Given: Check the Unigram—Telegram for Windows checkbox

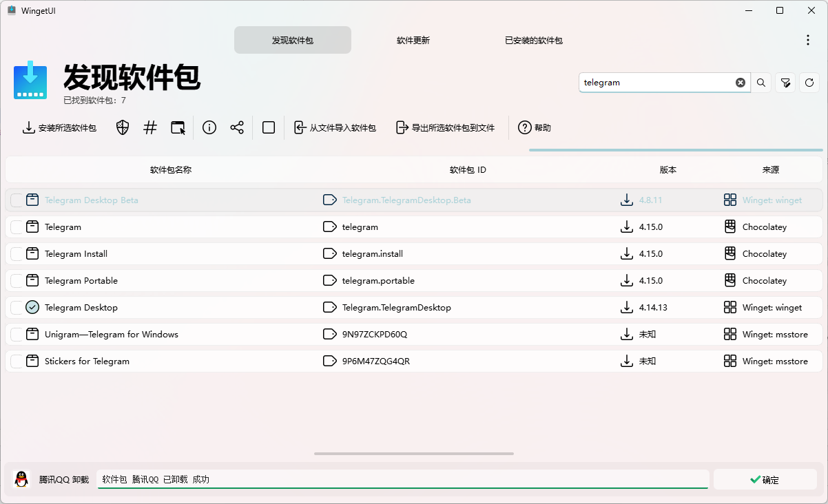Looking at the screenshot, I should [17, 335].
